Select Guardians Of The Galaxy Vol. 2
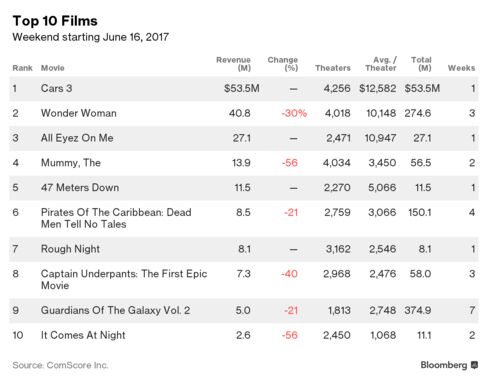 point(115,310)
